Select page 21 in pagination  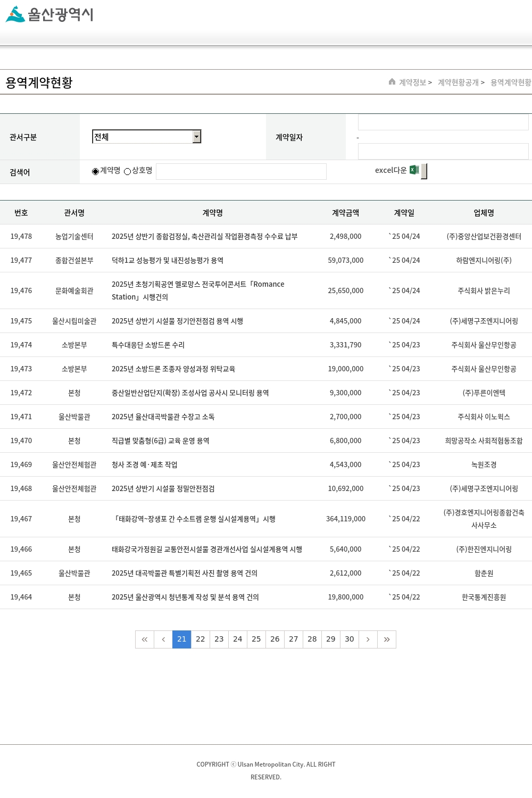[182, 639]
